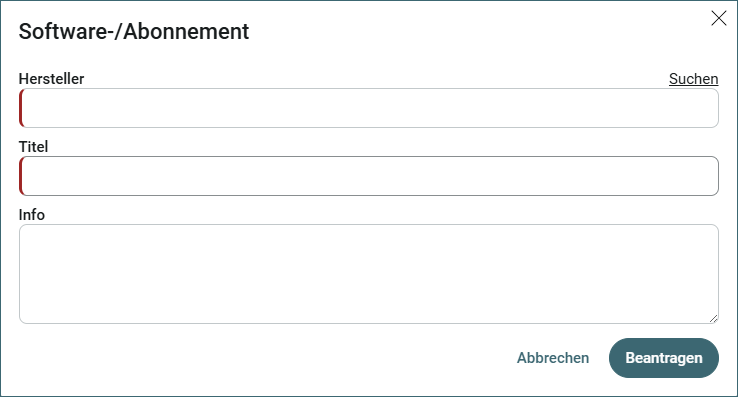Click the Software-/Abonnement dialog heading
This screenshot has width=738, height=397.
tap(134, 32)
